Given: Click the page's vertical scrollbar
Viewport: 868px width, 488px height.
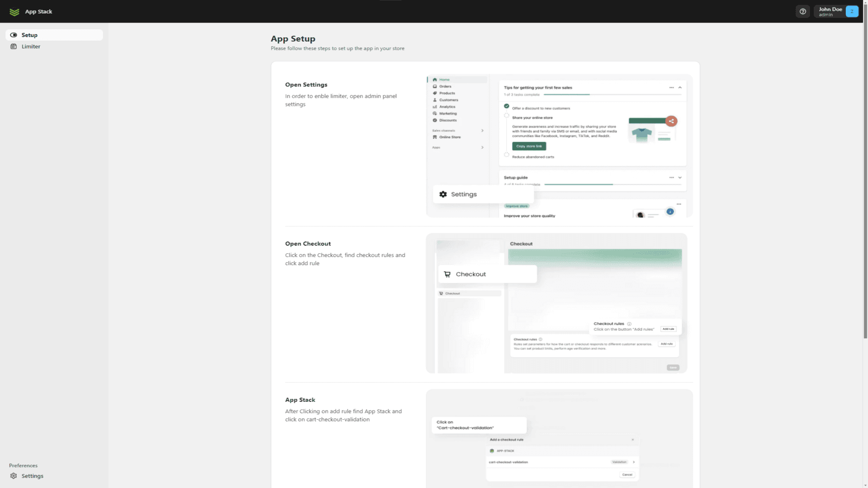Looking at the screenshot, I should click(865, 179).
